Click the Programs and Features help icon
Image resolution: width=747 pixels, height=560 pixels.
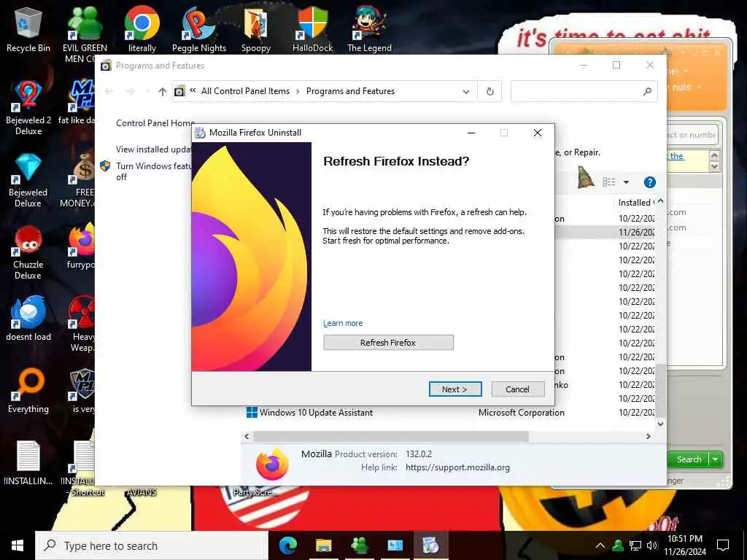(649, 182)
